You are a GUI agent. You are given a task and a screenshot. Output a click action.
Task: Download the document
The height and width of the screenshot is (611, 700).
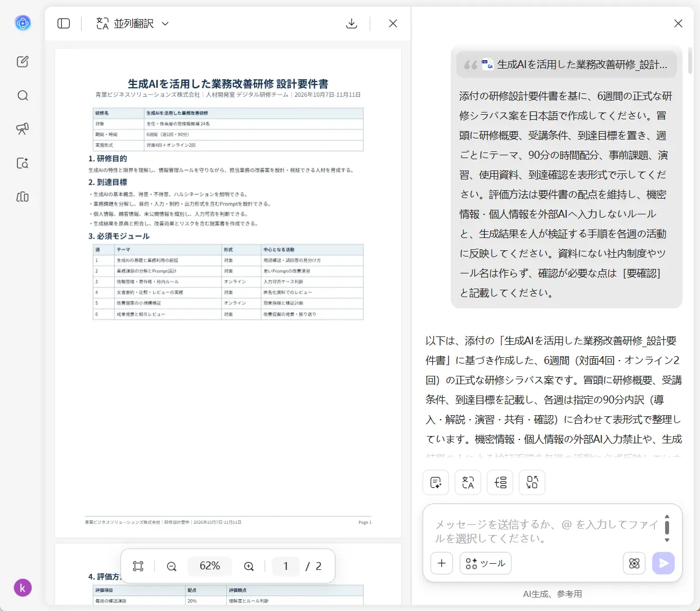352,24
